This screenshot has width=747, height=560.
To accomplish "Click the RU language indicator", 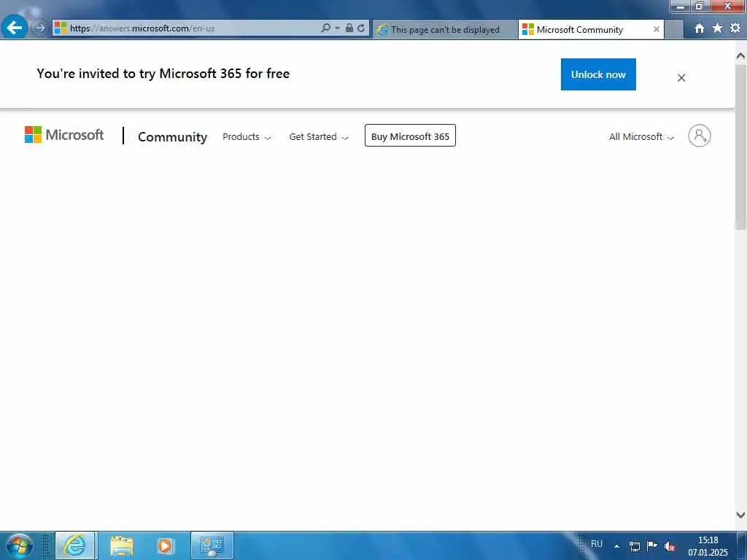I will coord(597,544).
